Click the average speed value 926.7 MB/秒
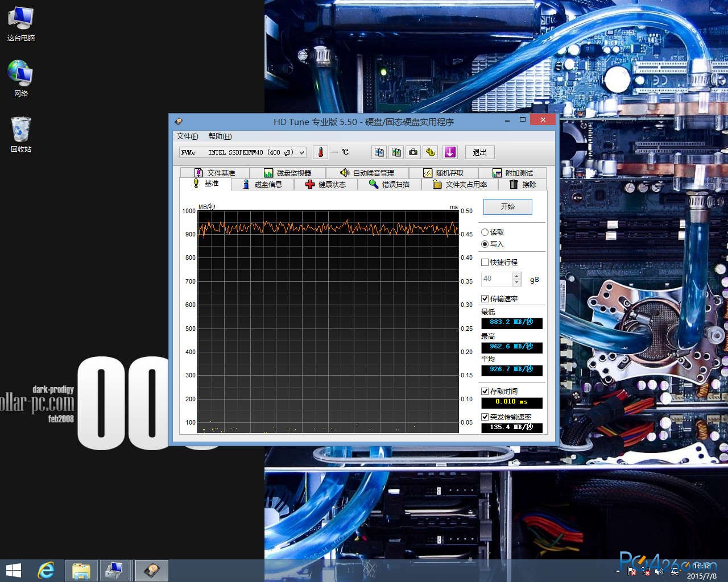Viewport: 728px width, 582px height. [511, 370]
